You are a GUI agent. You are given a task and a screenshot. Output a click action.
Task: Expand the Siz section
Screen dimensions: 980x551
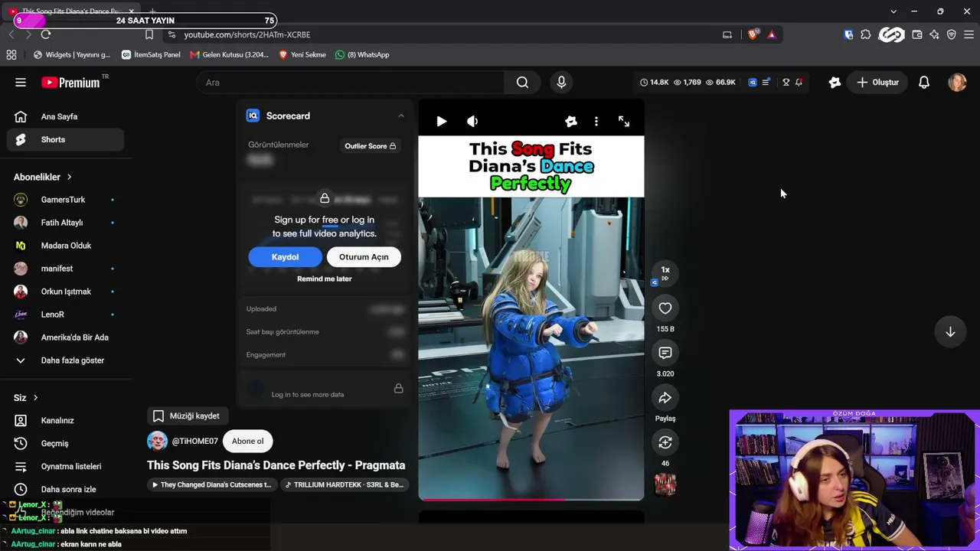[26, 398]
